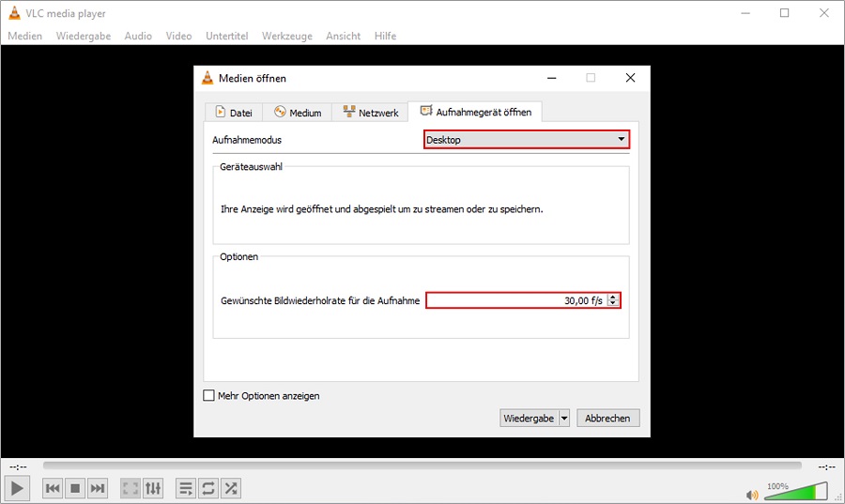Enable Mehr Optionen anzeigen checkbox
Viewport: 845px width, 504px height.
point(208,395)
